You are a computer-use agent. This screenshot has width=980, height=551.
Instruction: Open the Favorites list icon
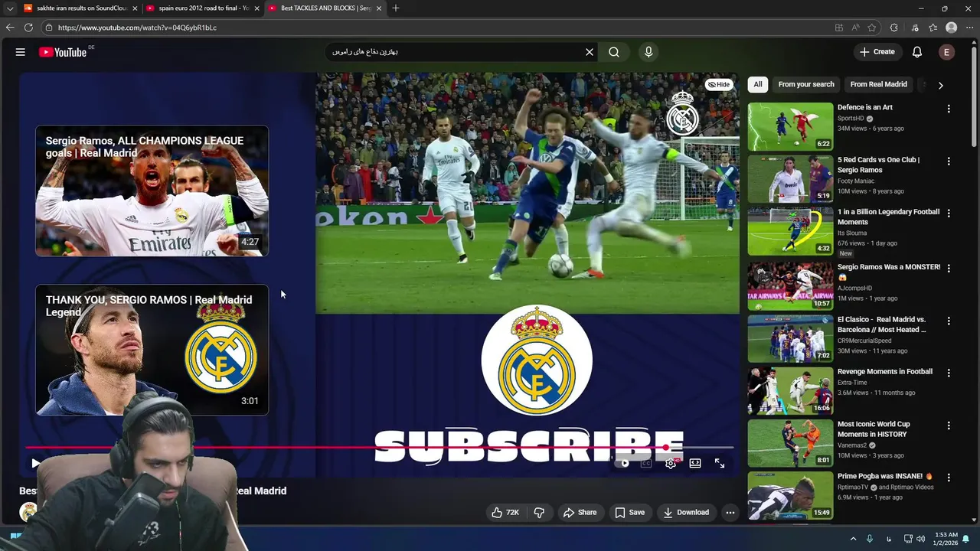[x=933, y=28]
